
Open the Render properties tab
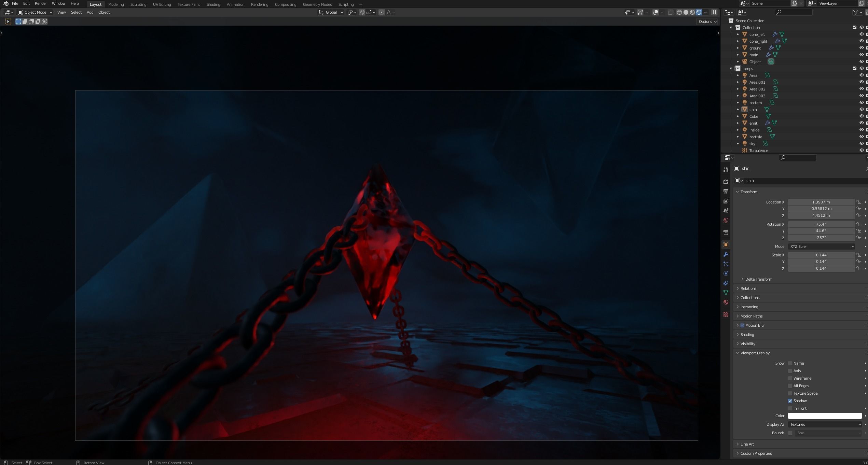[x=726, y=182]
